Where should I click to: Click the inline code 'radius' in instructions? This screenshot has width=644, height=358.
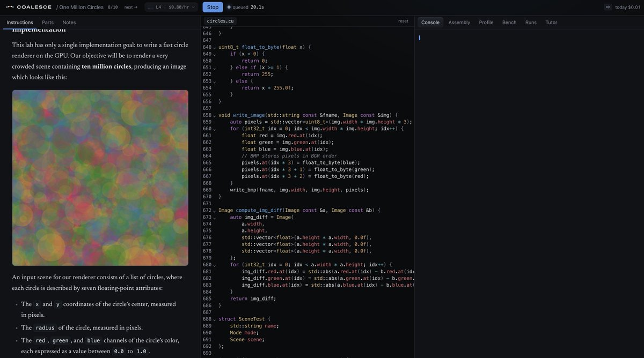coord(44,328)
